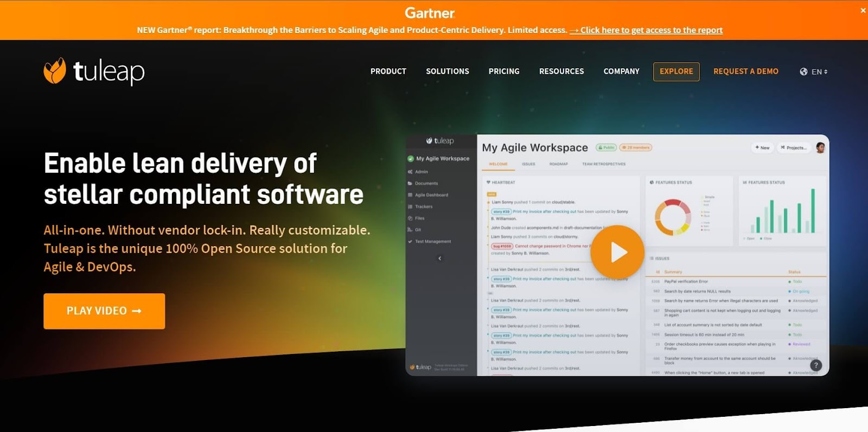868x432 pixels.
Task: Open the Projects switcher button in preview
Action: click(794, 147)
